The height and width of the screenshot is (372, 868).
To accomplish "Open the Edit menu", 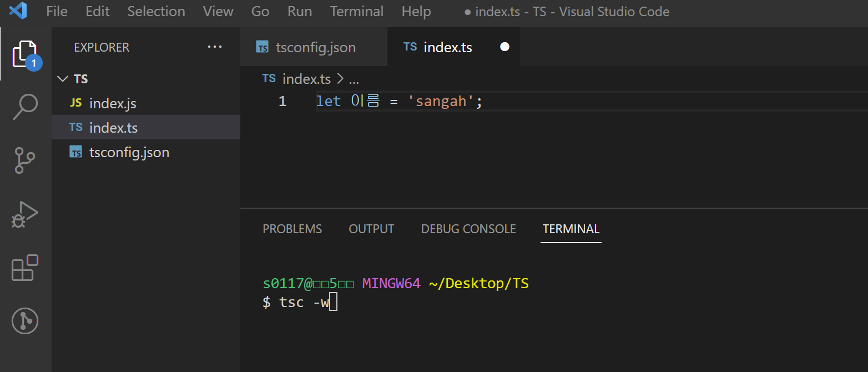I will 98,11.
